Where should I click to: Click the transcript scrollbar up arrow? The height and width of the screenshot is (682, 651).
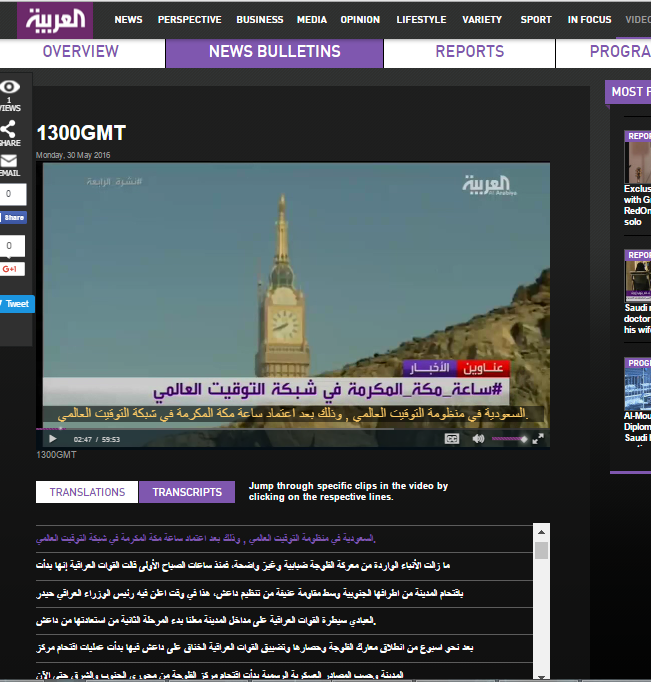[x=541, y=532]
